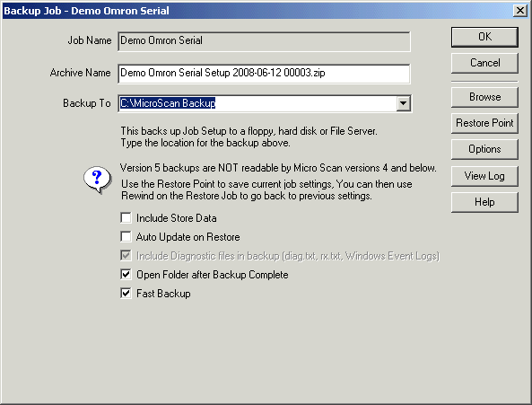Enable Include Store Data checkbox
The image size is (532, 405).
[x=126, y=217]
